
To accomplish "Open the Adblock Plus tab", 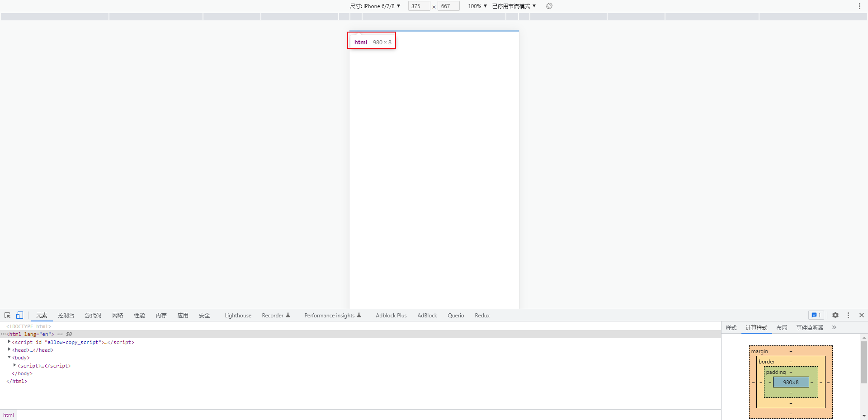I will [x=391, y=316].
